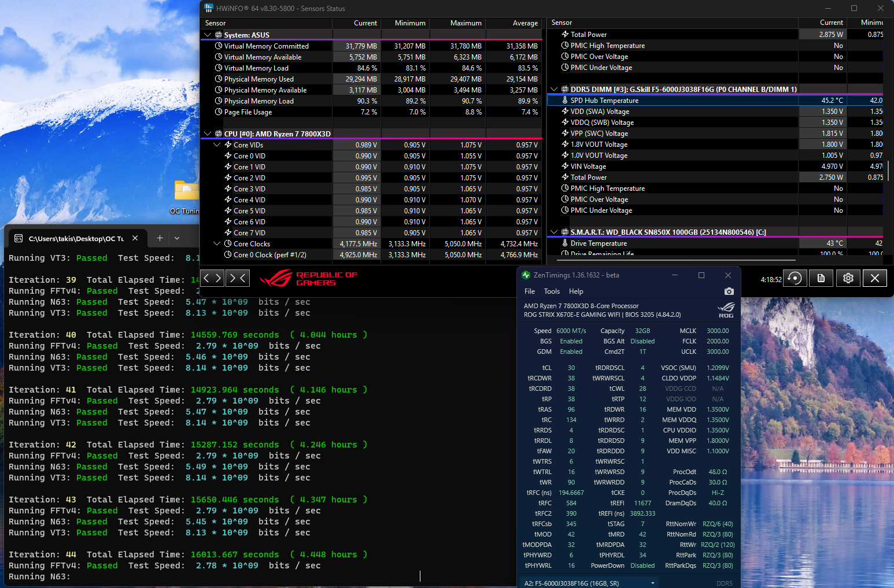Image resolution: width=894 pixels, height=588 pixels.
Task: Open the DIMM selector dropdown A2: F5-6000J3038F16G
Action: click(590, 583)
